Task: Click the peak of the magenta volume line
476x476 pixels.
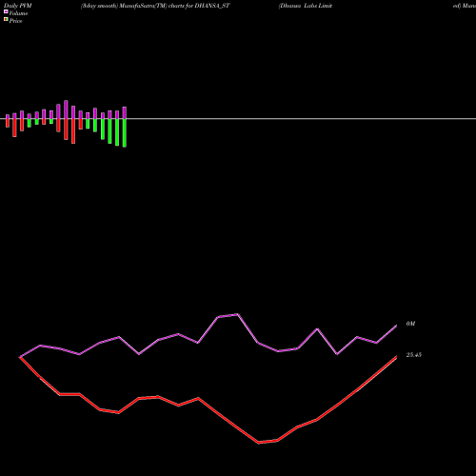Action: [x=238, y=314]
